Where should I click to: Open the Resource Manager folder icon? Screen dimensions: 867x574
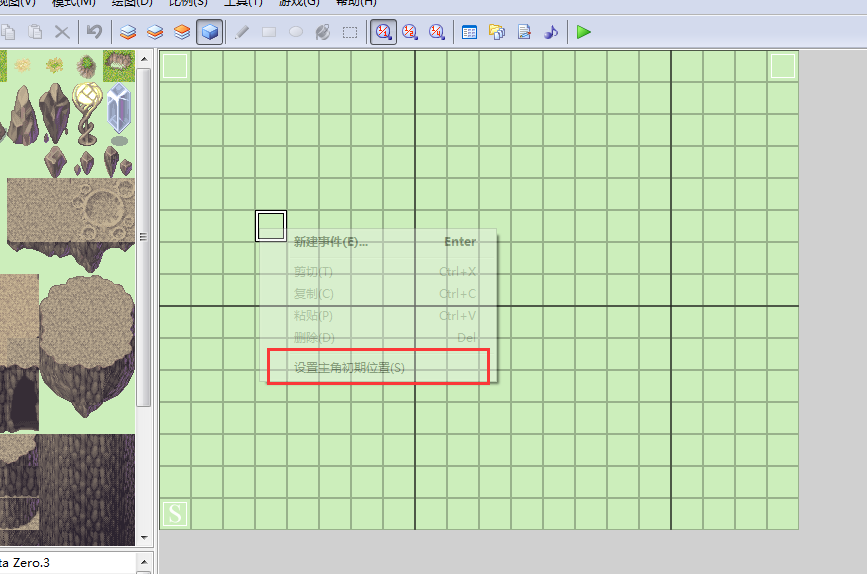[497, 32]
